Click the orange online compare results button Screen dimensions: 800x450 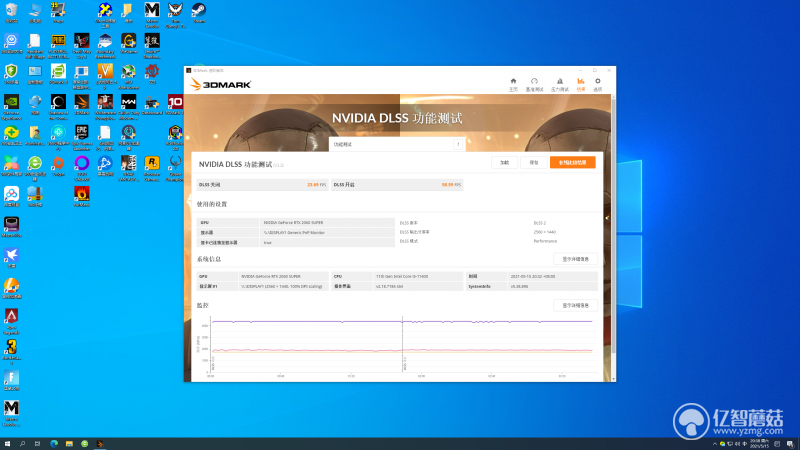pyautogui.click(x=572, y=162)
